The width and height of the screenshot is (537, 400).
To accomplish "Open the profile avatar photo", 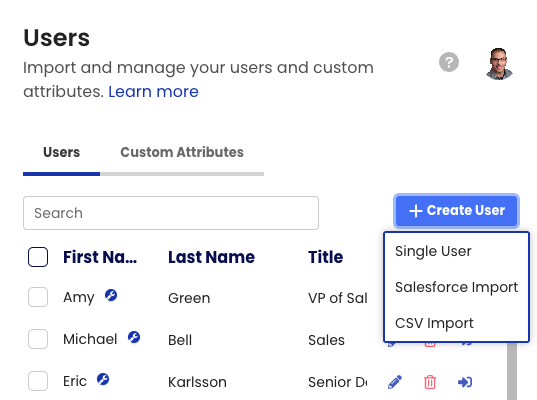I will (x=499, y=64).
